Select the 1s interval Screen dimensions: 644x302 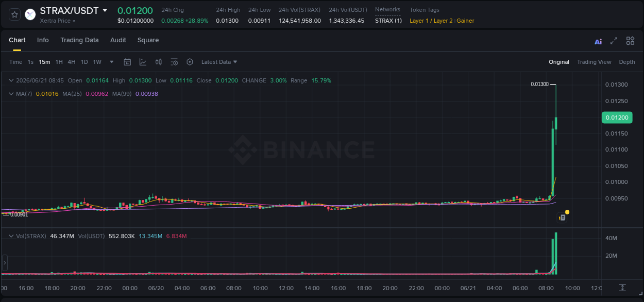tap(30, 62)
